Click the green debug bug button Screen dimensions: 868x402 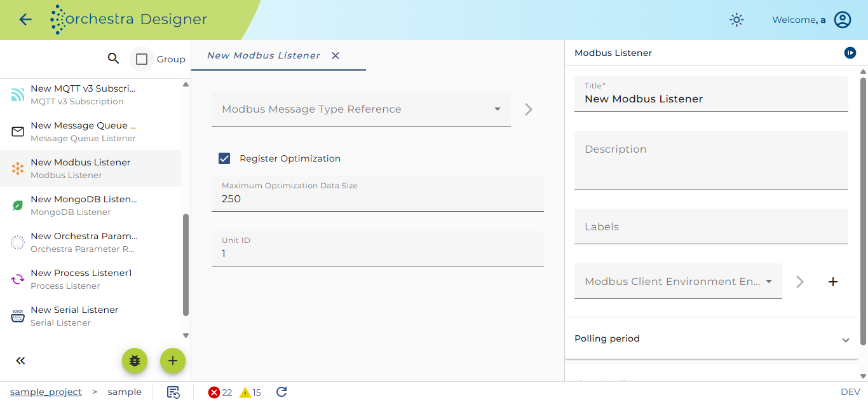pyautogui.click(x=135, y=361)
